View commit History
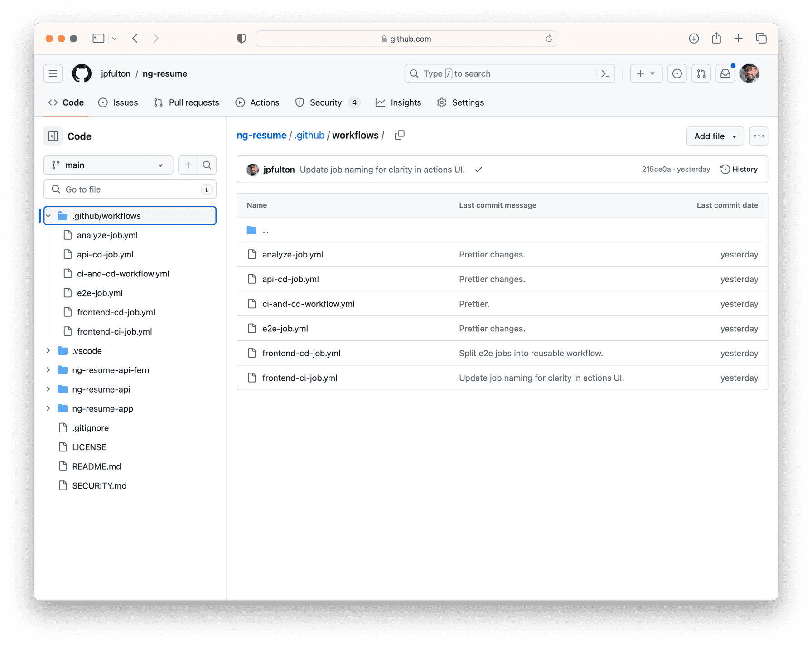Image resolution: width=812 pixels, height=645 pixels. click(739, 169)
